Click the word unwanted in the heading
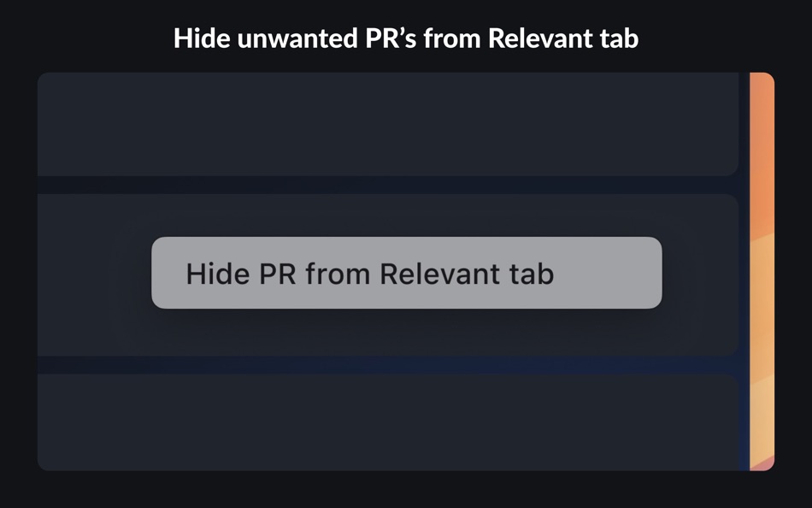This screenshot has height=508, width=812. (297, 38)
